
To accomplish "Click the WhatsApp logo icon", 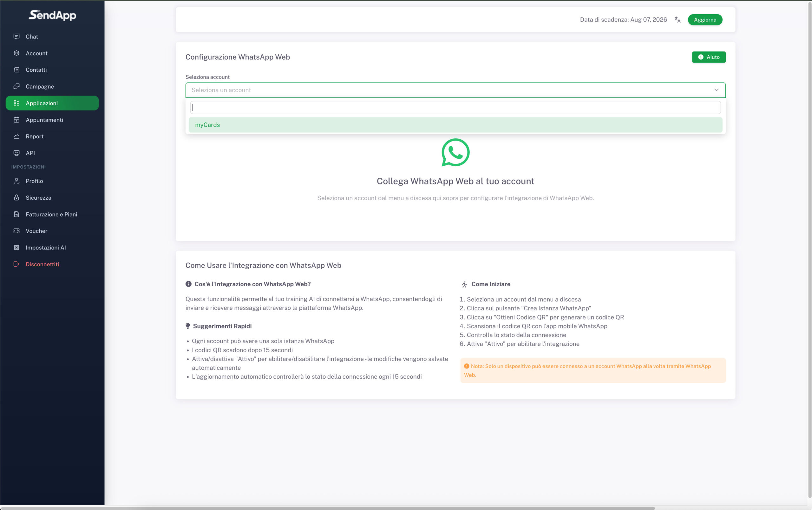I will coord(455,152).
